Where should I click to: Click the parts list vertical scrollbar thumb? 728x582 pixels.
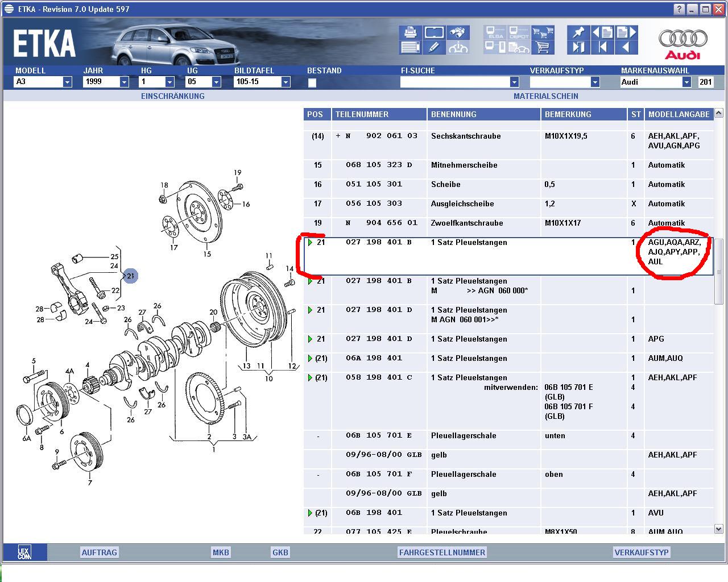coord(719,271)
